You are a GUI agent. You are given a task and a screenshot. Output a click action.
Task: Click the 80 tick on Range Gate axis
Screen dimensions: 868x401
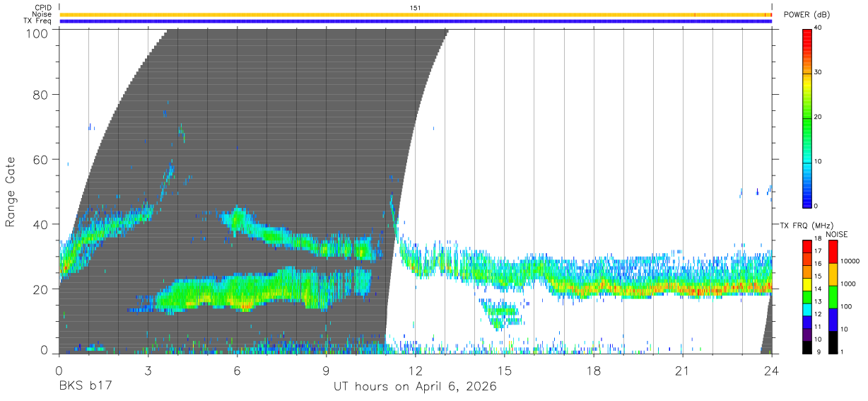[41, 94]
